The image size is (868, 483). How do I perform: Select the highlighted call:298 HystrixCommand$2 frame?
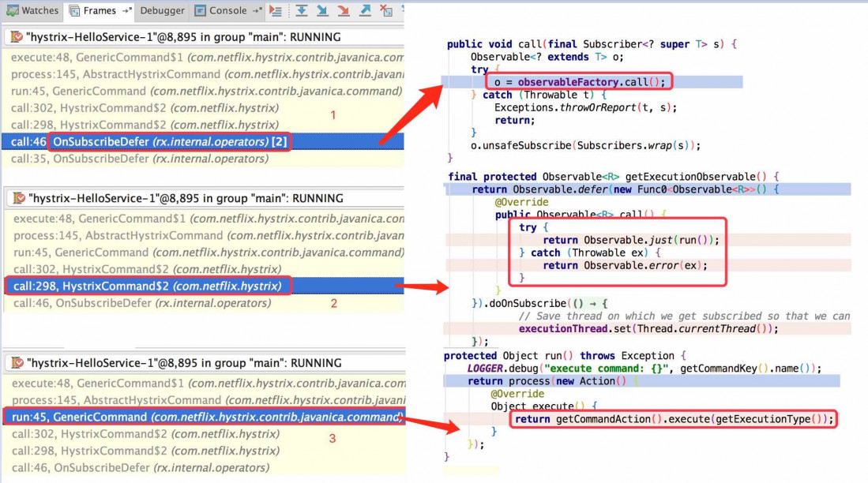click(x=147, y=286)
